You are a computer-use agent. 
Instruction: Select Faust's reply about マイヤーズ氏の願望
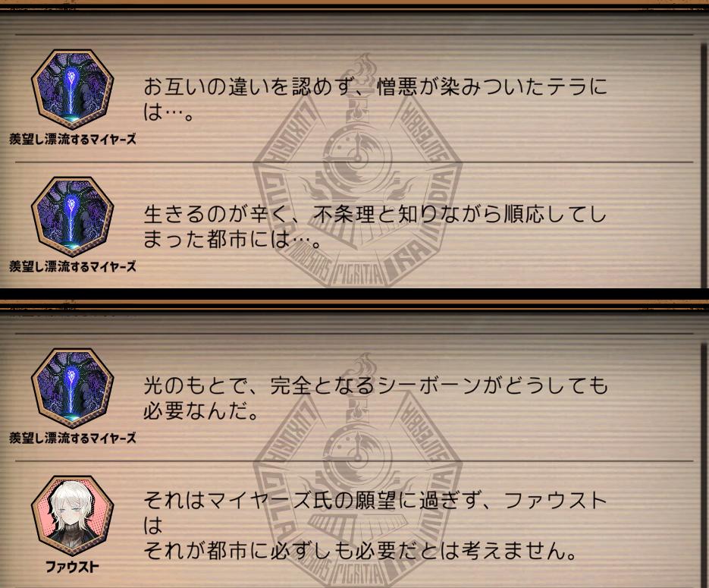click(x=375, y=526)
